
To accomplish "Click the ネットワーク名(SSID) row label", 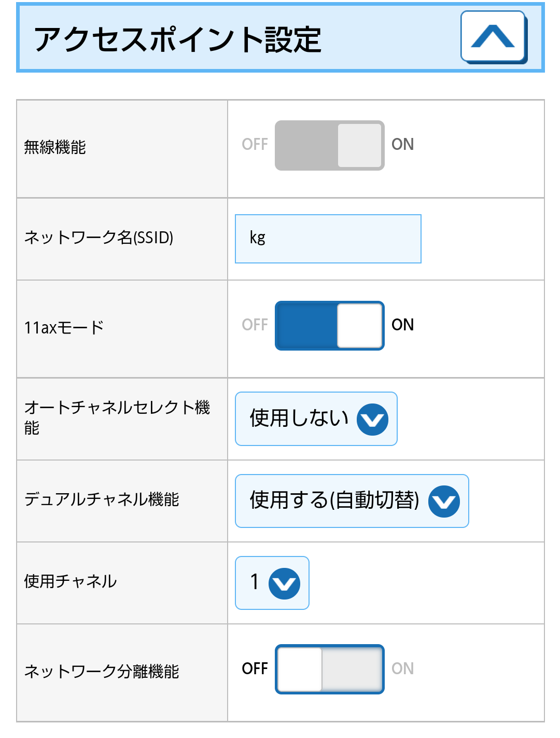I will (x=99, y=238).
